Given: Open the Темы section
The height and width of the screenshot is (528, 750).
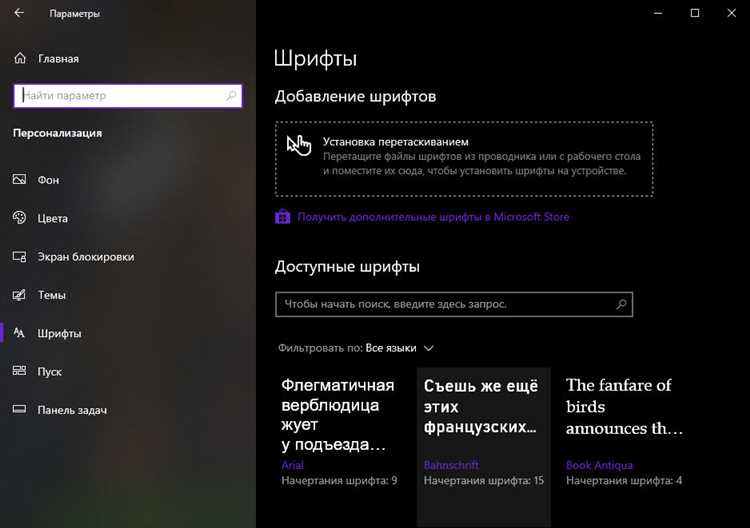Looking at the screenshot, I should [x=128, y=295].
